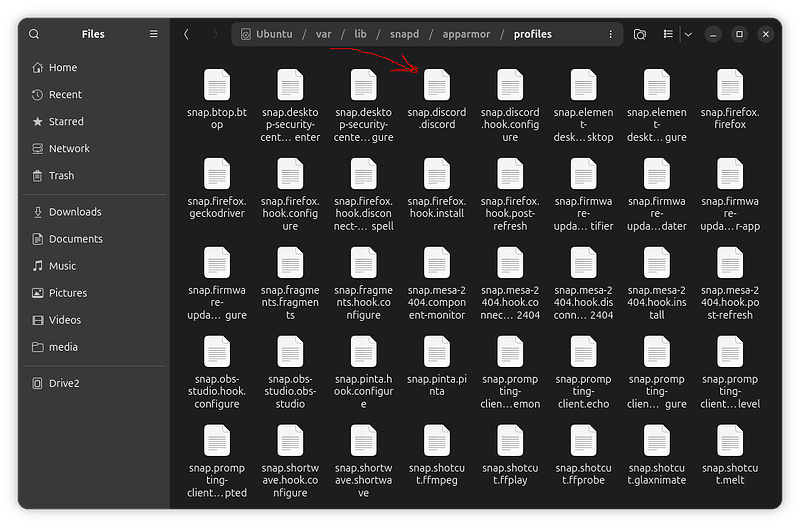The height and width of the screenshot is (527, 800).
Task: Click the search icon in the sidebar header
Action: click(34, 34)
